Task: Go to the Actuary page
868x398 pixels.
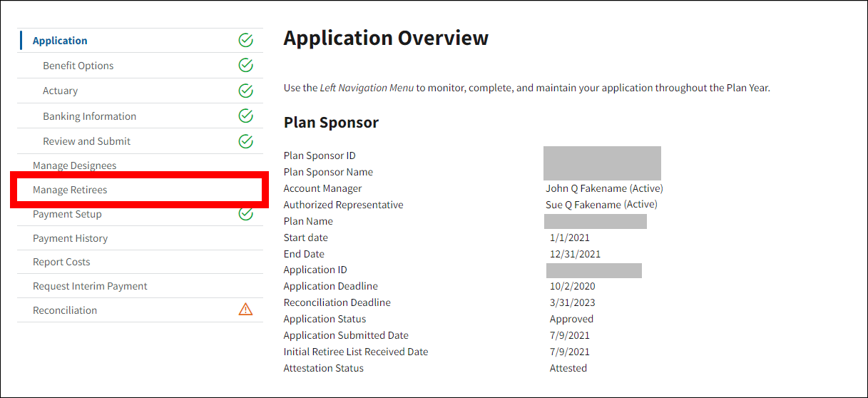Action: (61, 91)
